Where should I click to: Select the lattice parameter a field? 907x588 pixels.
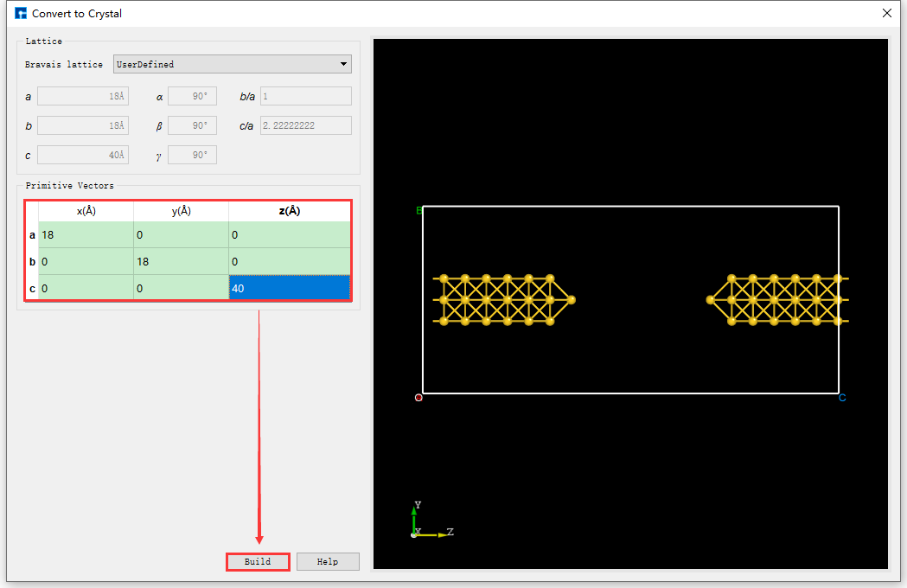83,97
